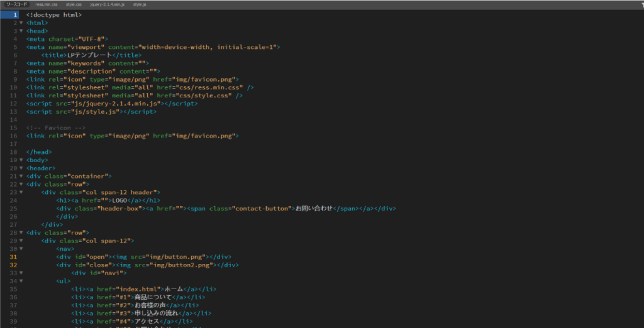Image resolution: width=644 pixels, height=328 pixels.
Task: Switch to the ソースコード tab
Action: pos(16,4)
